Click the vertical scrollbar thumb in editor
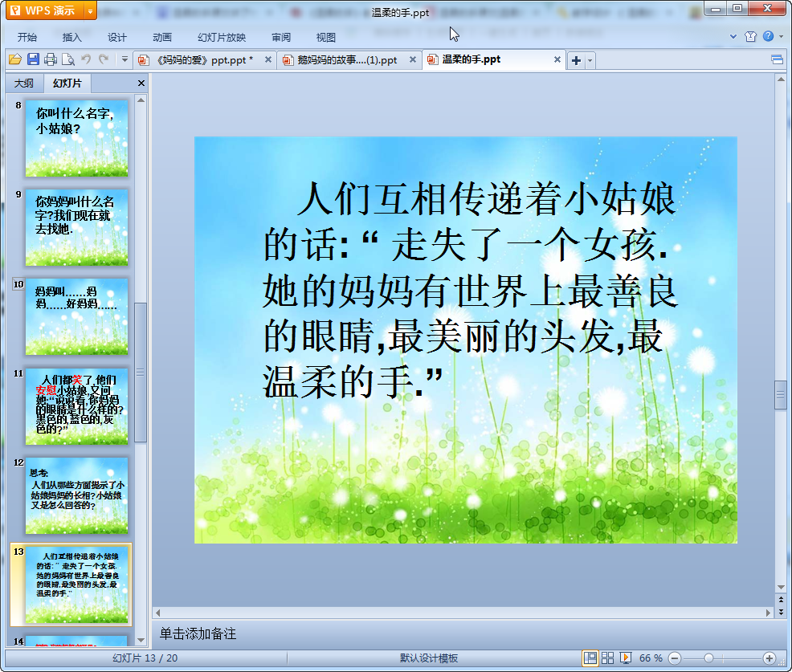 [781, 395]
